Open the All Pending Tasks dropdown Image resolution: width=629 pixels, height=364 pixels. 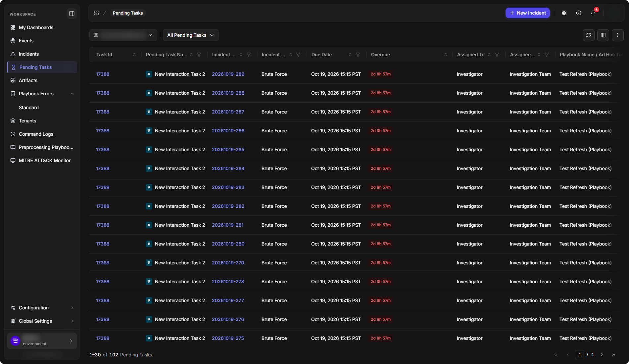(191, 35)
